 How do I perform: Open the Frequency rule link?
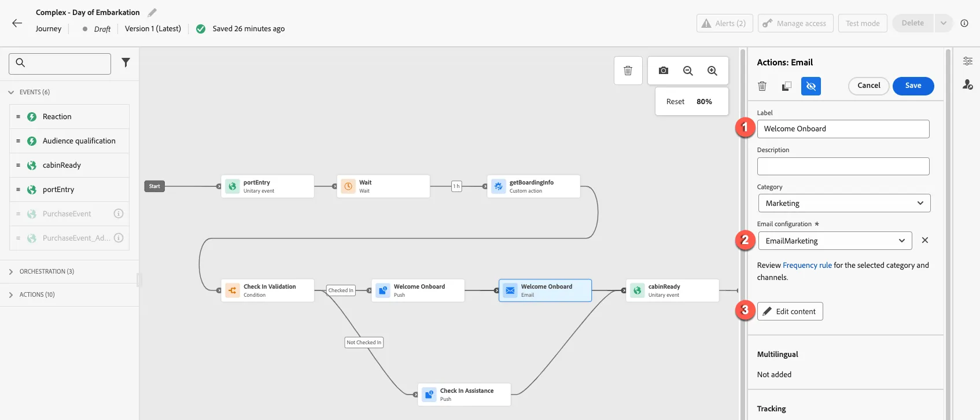pos(807,265)
